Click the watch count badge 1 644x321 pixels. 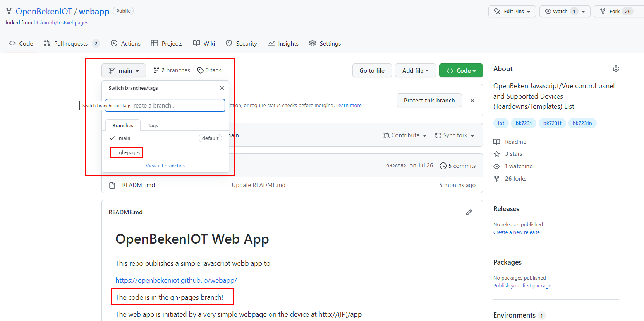574,11
